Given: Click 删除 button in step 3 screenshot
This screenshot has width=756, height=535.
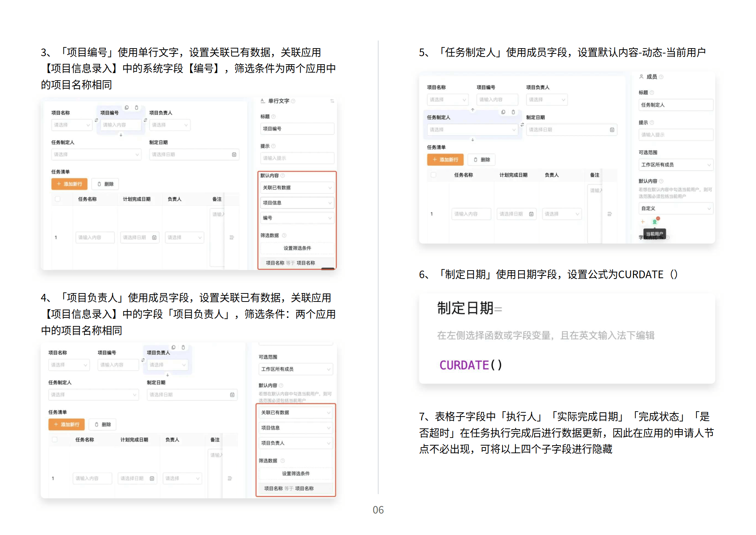Looking at the screenshot, I should click(x=105, y=184).
